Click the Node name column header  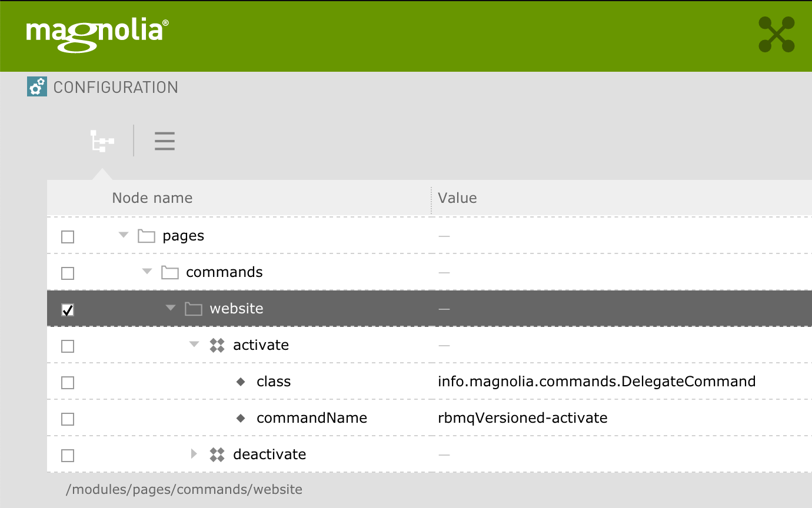click(x=152, y=198)
